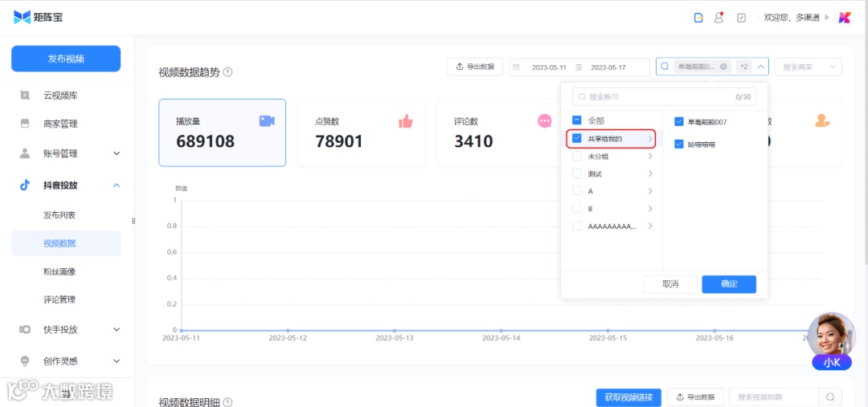Image resolution: width=868 pixels, height=407 pixels.
Task: Click the 发布视频 button
Action: (66, 59)
